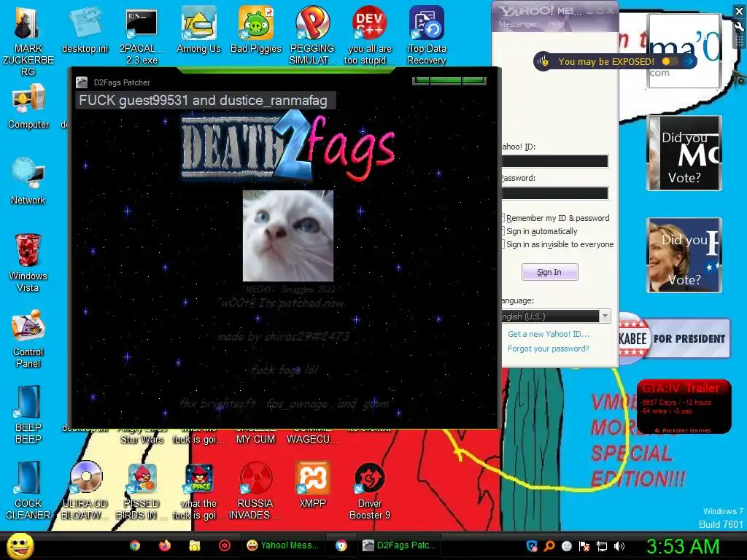
Task: Click the signal warning icon in EXPOSED banner
Action: coord(543,61)
